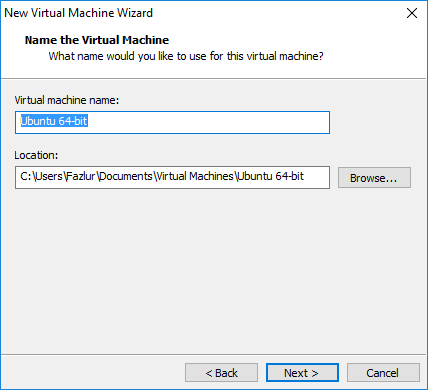Place cursor on "Virtual Machines" in Location path
The height and width of the screenshot is (390, 428).
pyautogui.click(x=195, y=176)
